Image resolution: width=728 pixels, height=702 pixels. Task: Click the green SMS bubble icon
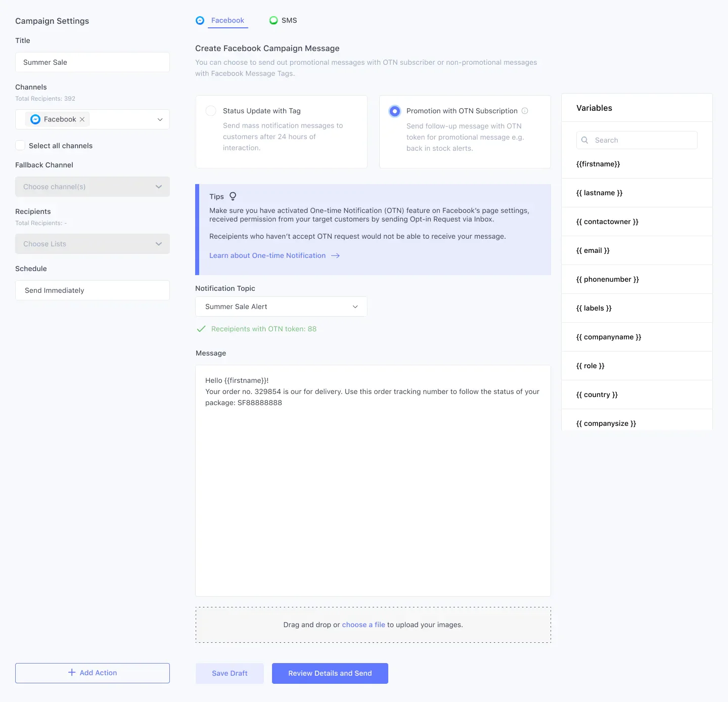(274, 20)
